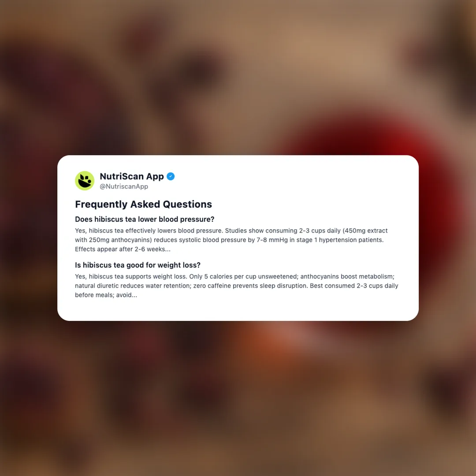Click "Best consumed 2-3 cups daily" text
Screen dimensions: 476x476
click(354, 286)
